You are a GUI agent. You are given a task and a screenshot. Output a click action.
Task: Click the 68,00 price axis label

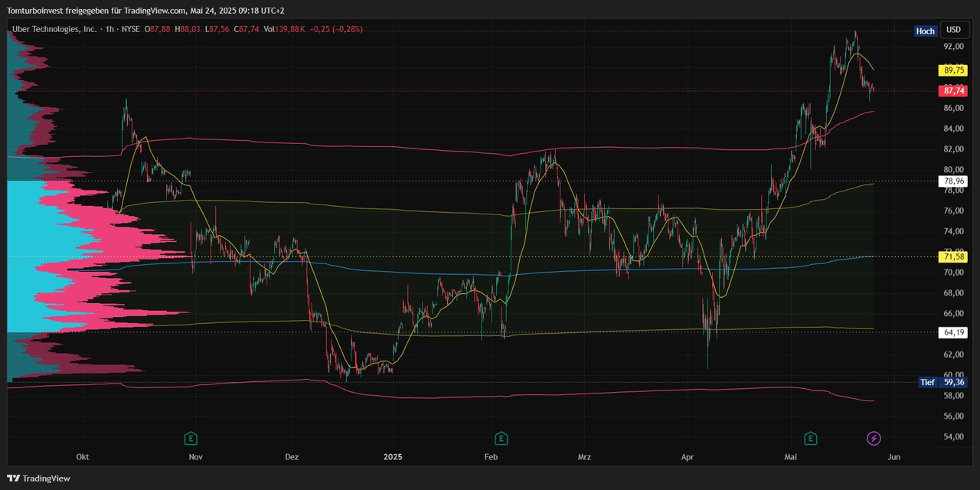(x=953, y=293)
